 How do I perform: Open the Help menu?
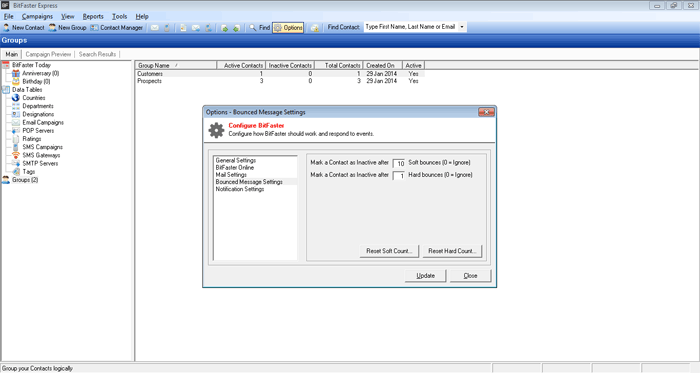(x=142, y=17)
